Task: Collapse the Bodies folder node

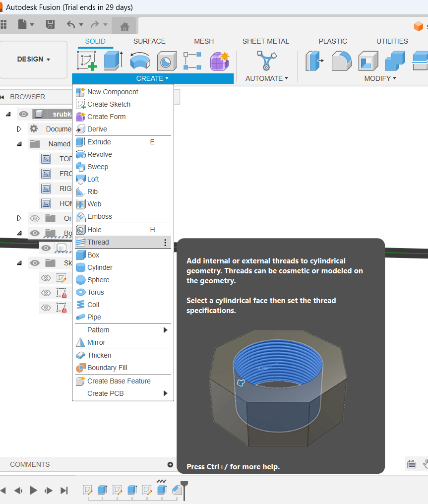Action: click(x=19, y=233)
